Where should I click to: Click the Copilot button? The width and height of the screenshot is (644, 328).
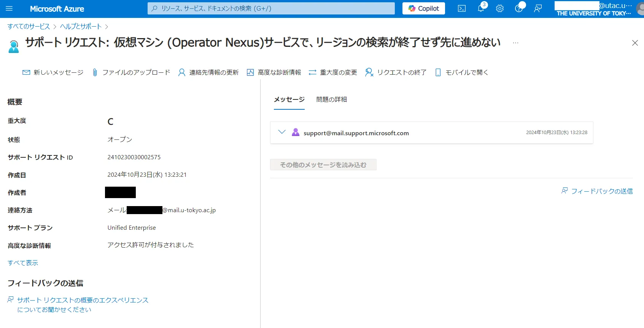coord(423,8)
